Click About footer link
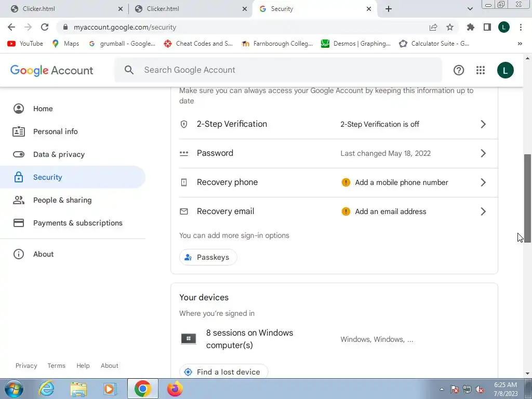The width and height of the screenshot is (532, 399). 109,366
